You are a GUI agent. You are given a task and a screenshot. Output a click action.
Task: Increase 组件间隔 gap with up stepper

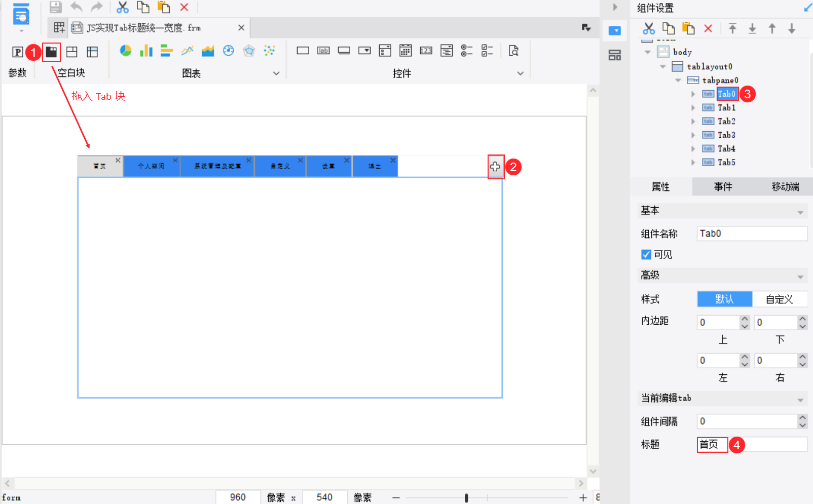click(802, 417)
